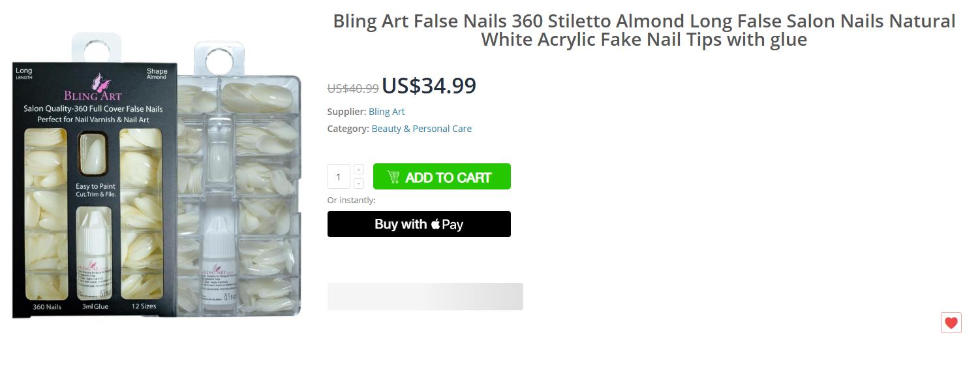Viewport: 980px width, 373px height.
Task: Focus the quantity input field
Action: click(x=339, y=177)
